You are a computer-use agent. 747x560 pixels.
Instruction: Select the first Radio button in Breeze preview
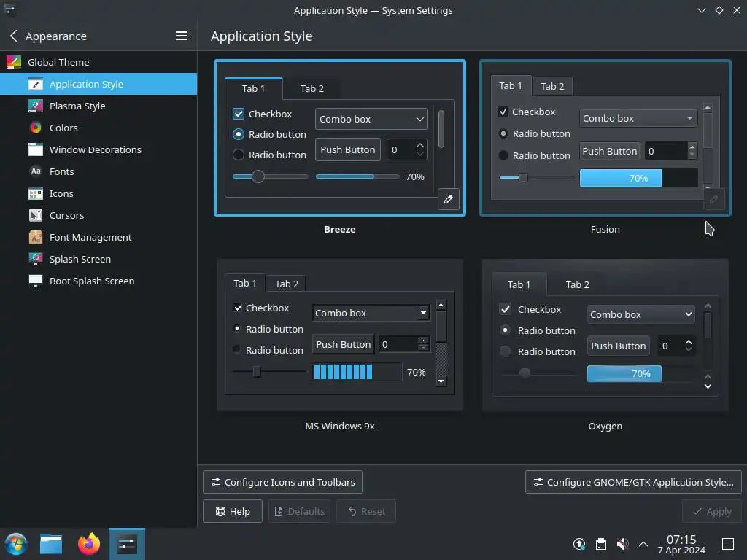[239, 134]
